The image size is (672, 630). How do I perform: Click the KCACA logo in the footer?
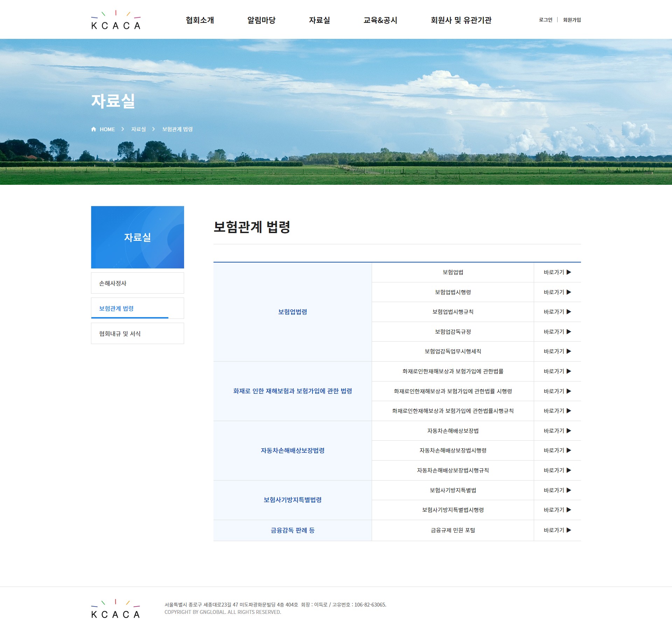[115, 609]
